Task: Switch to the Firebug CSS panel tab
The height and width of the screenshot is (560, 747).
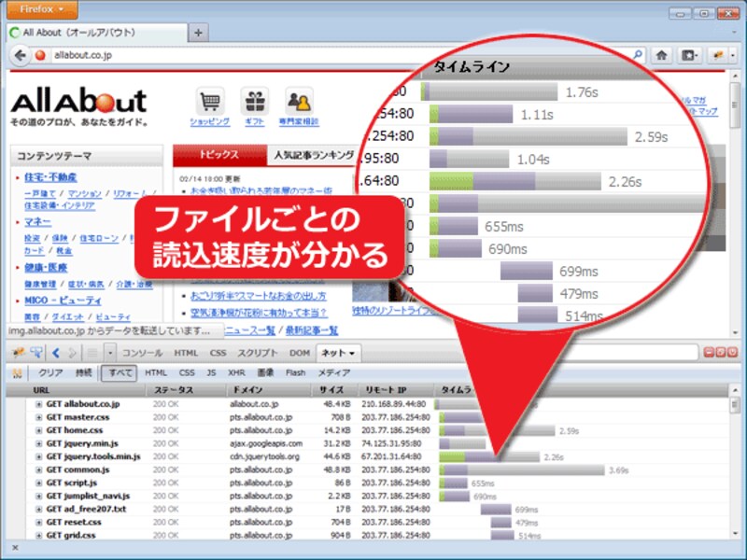Action: (x=218, y=353)
